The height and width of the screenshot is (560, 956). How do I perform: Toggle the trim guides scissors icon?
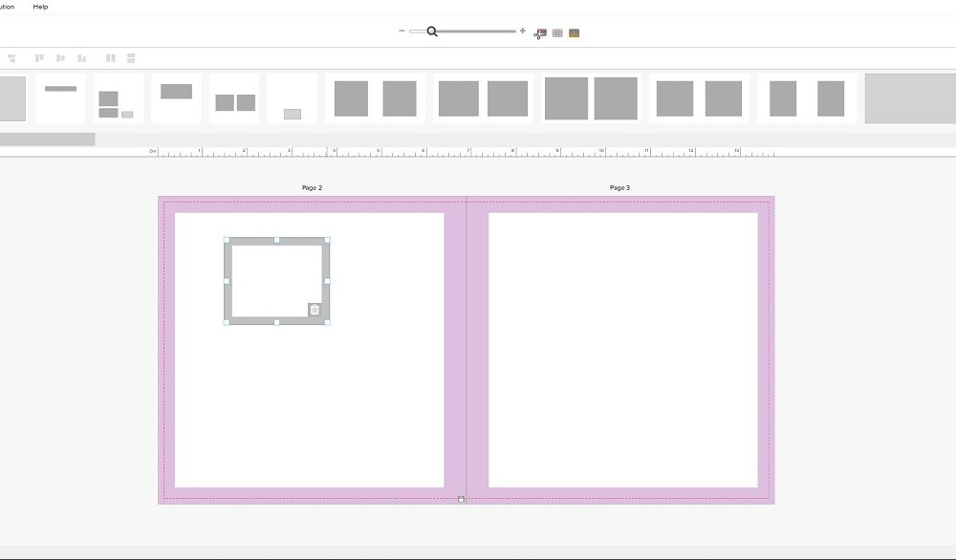click(x=540, y=32)
